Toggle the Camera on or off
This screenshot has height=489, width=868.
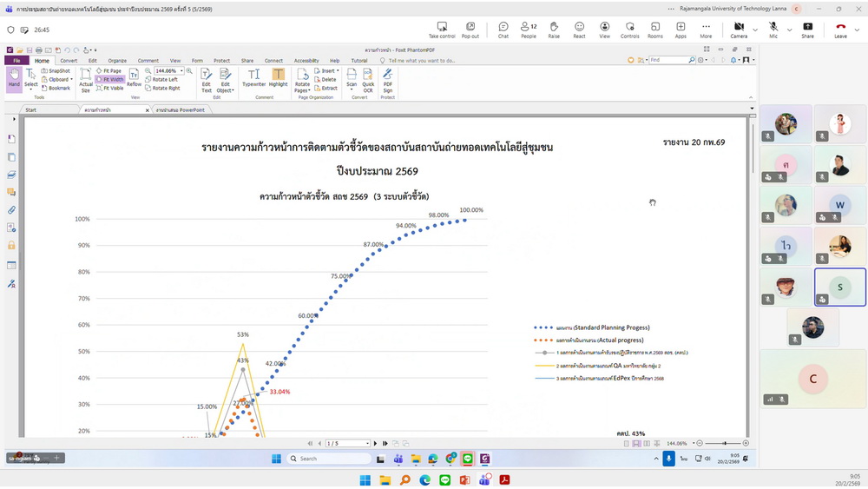coord(738,30)
